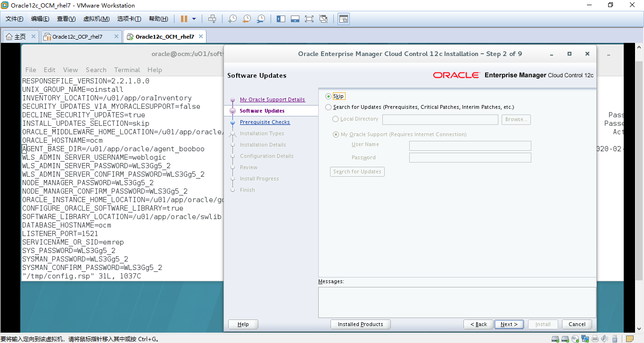Proceed with the Next button

[509, 324]
